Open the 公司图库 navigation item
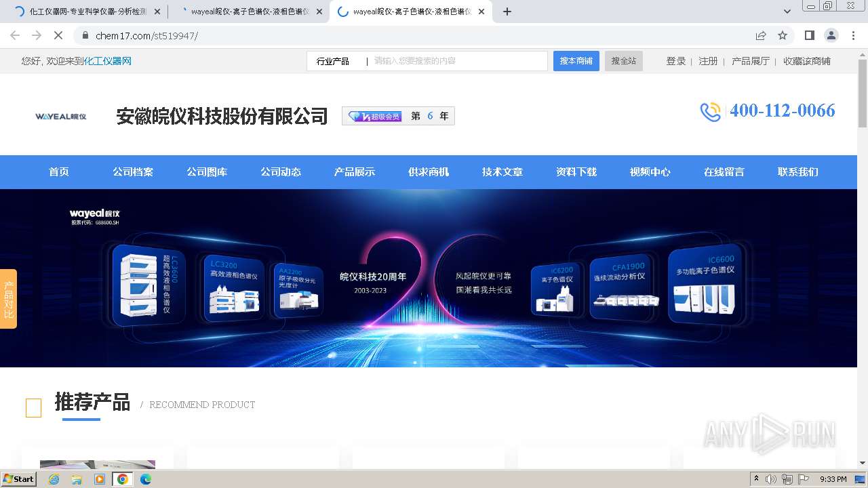Screen dimensions: 868x488 click(207, 172)
